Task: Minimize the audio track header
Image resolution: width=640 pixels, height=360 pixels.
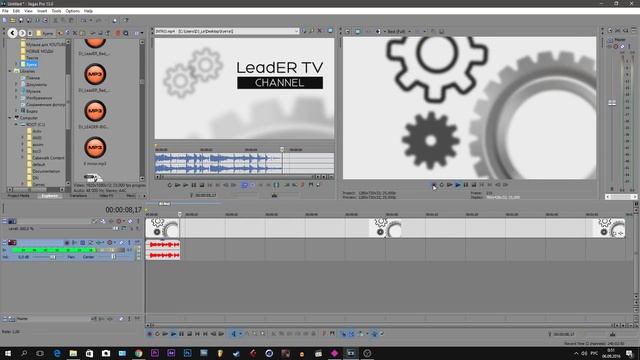Action: pos(4,242)
